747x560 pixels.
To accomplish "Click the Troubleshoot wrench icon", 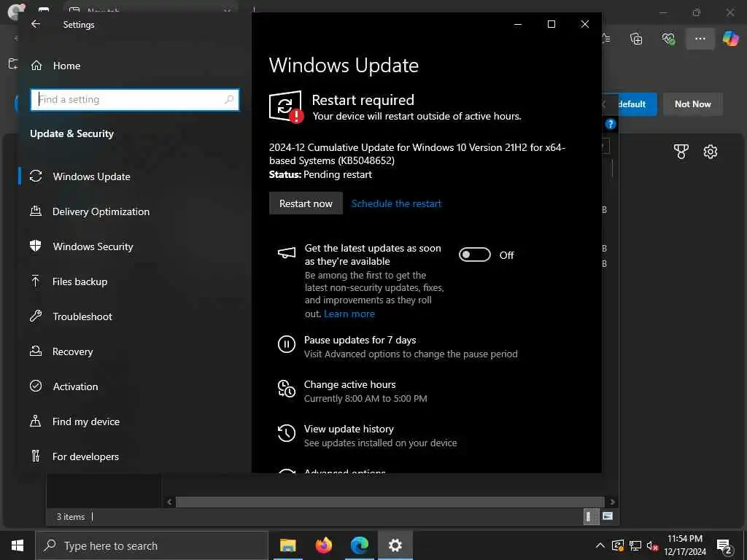I will click(x=36, y=316).
